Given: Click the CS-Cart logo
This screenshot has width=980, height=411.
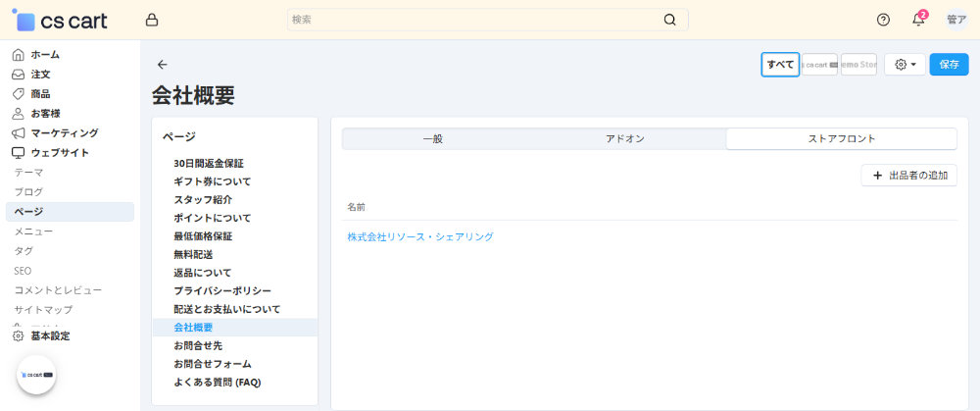Looking at the screenshot, I should tap(60, 20).
